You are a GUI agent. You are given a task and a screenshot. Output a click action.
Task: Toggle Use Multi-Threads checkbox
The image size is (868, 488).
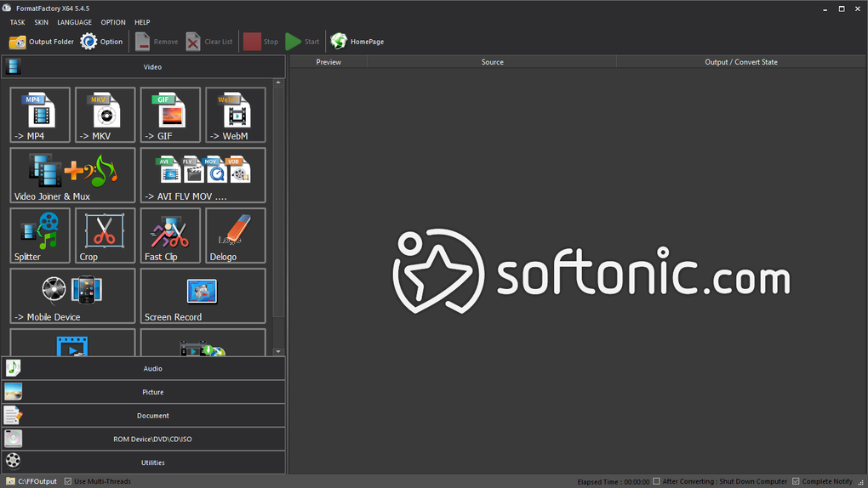pos(68,481)
